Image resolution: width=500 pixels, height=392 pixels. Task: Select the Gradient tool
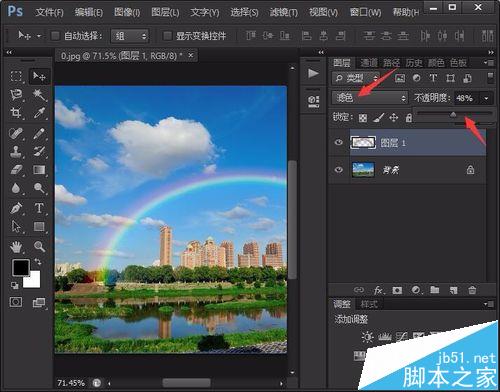[39, 170]
